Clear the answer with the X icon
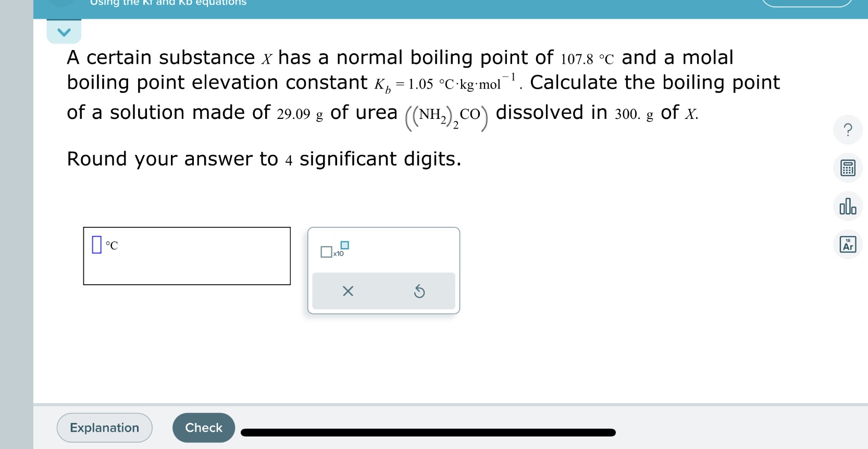Screen dimensions: 868x449 (x=348, y=291)
